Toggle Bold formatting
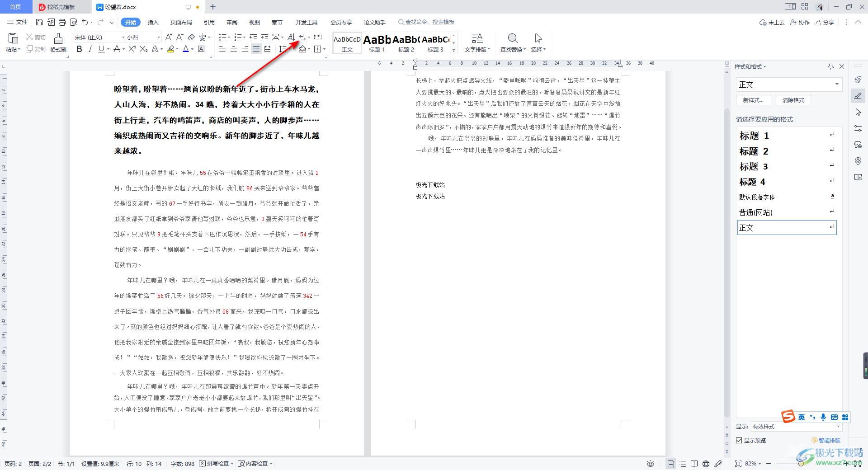868x470 pixels. 79,49
